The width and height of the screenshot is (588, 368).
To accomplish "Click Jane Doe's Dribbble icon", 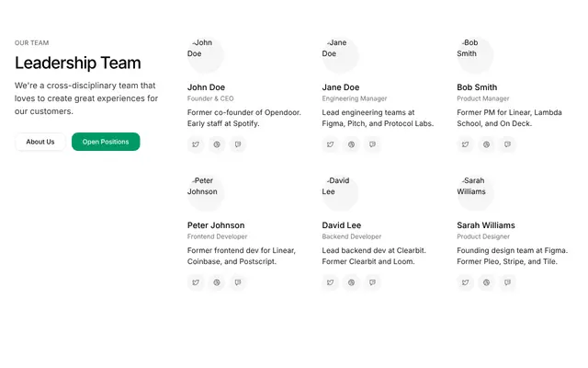I will (x=351, y=144).
